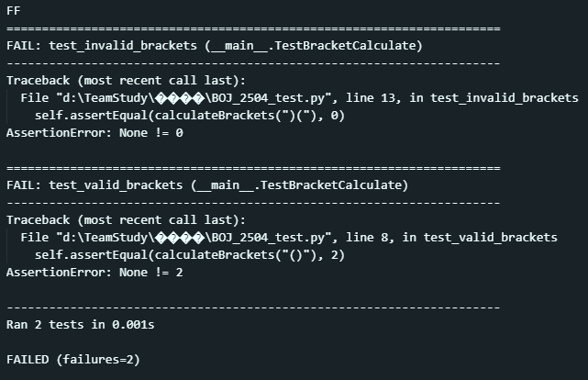Click the "FF" test result indicator
Screen dimensions: 588x380
point(14,11)
